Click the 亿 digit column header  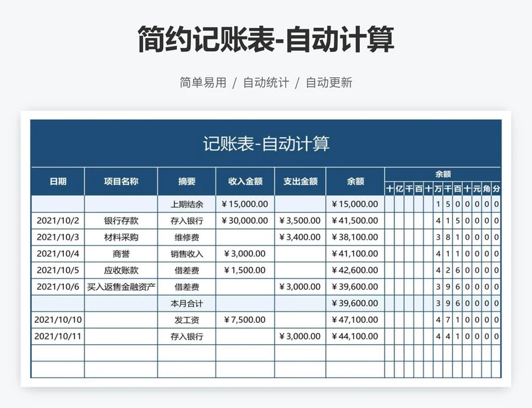click(x=400, y=188)
